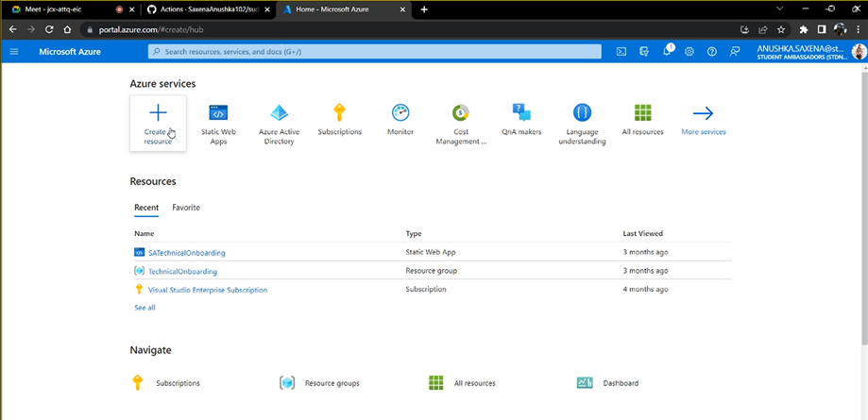Click the browser back arrow
868x420 pixels.
coord(12,29)
